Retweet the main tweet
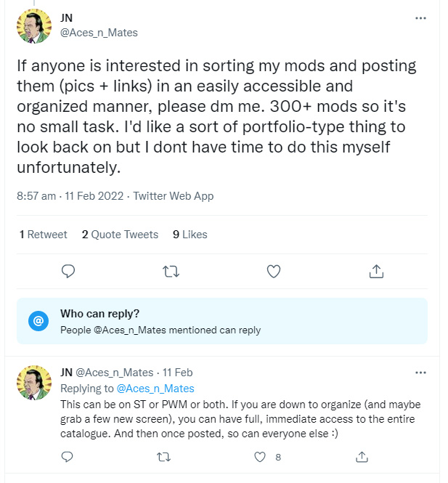 171,271
